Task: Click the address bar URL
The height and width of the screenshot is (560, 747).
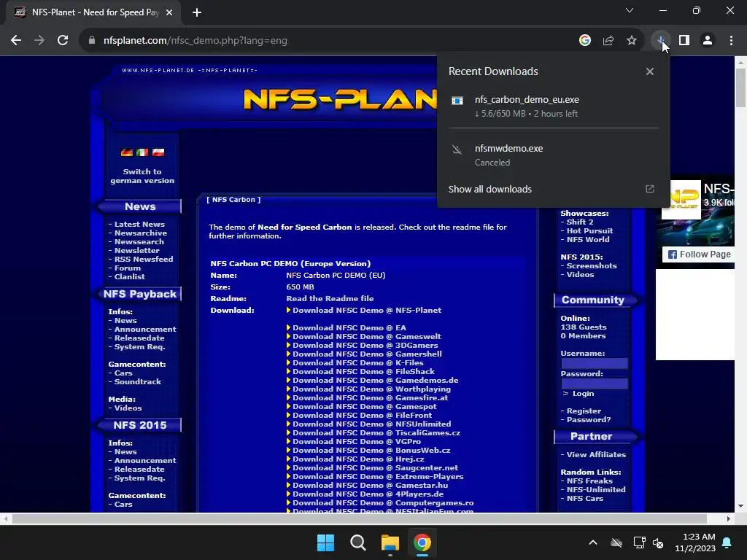Action: (196, 41)
